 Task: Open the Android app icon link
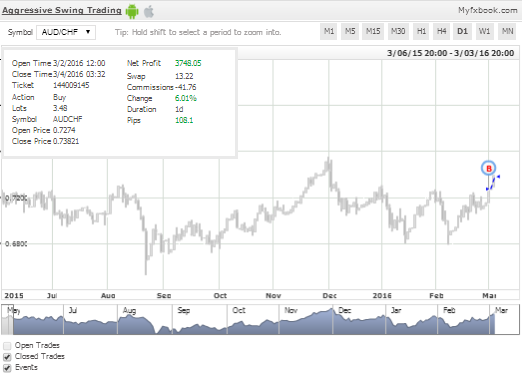pyautogui.click(x=132, y=11)
